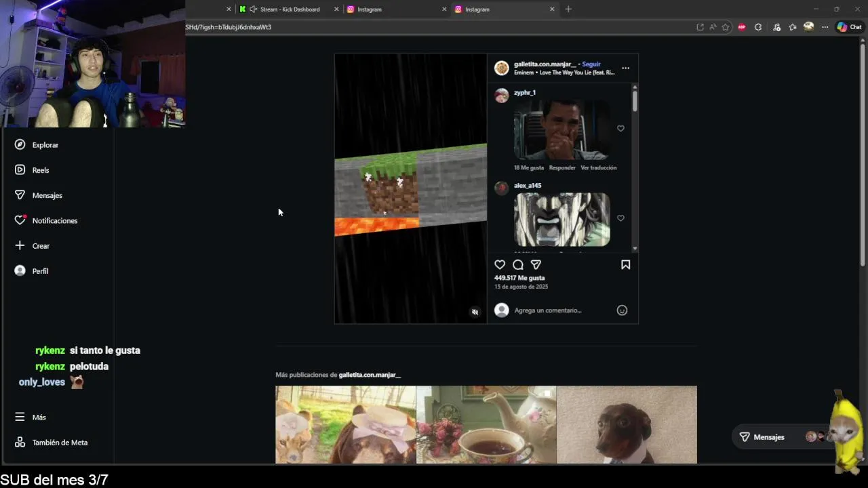Open Explorar in Instagram sidebar
Viewport: 868px width, 488px height.
(x=37, y=144)
